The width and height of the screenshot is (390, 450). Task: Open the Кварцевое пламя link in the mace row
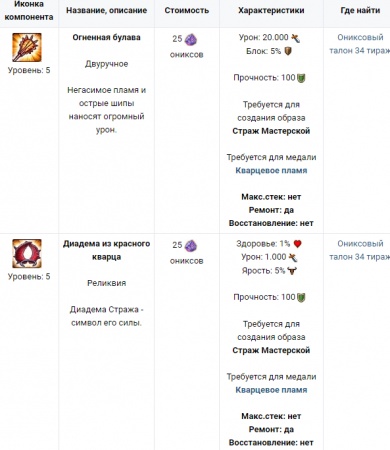pos(271,170)
